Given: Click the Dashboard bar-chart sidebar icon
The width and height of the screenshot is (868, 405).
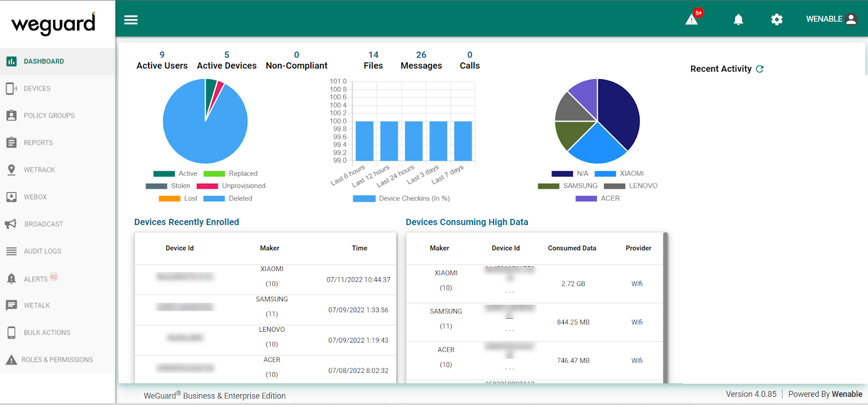Looking at the screenshot, I should point(11,61).
